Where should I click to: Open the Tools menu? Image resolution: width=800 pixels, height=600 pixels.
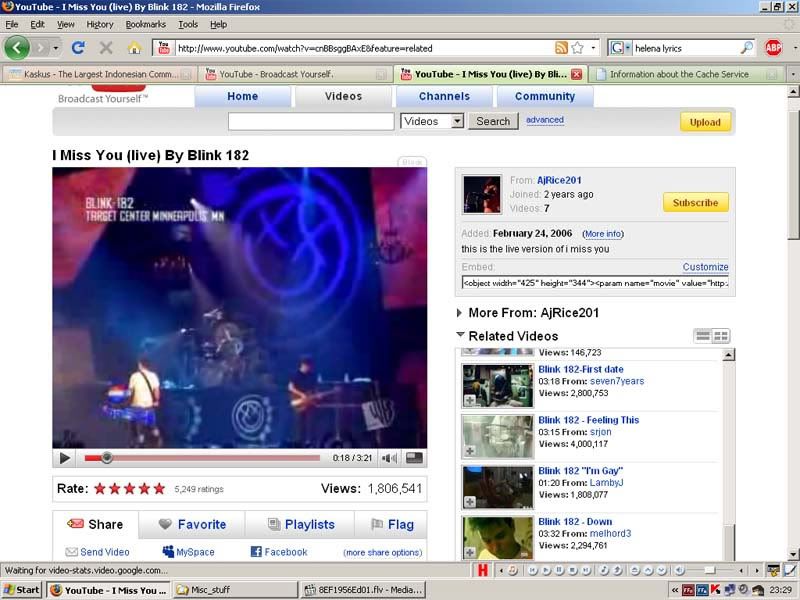188,24
